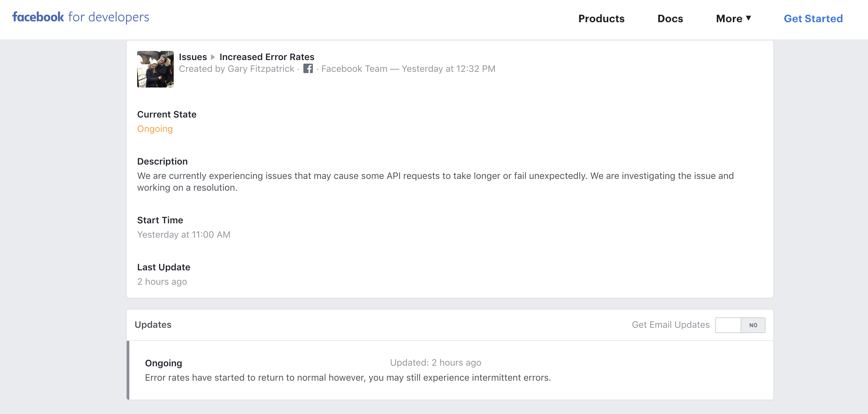Viewport: 868px width, 414px height.
Task: Click the Description heading
Action: [162, 162]
